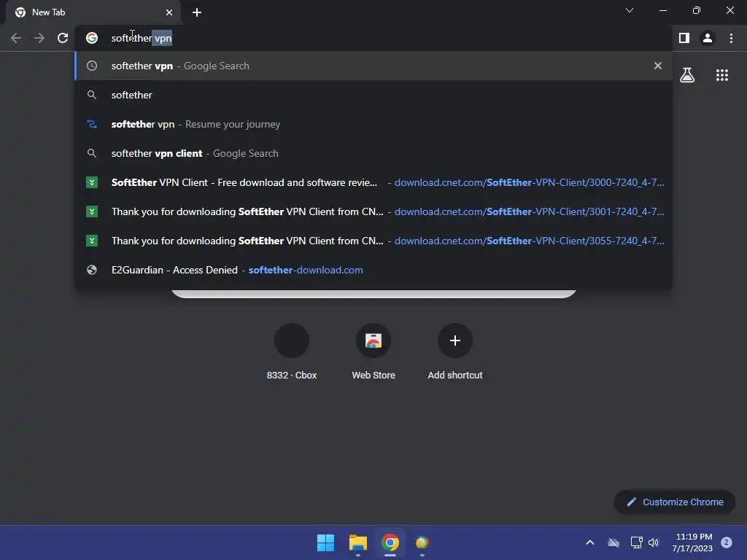
Task: Click Add shortcut plus tile
Action: coord(455,351)
